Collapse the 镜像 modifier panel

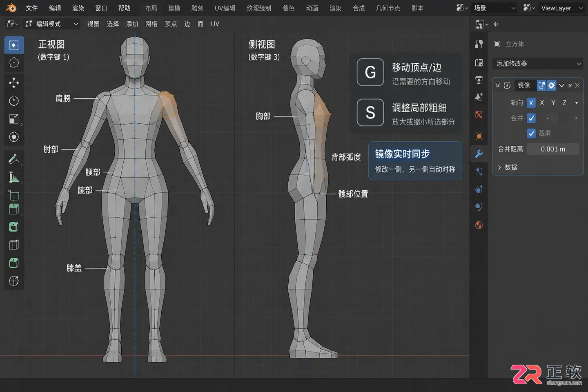498,85
